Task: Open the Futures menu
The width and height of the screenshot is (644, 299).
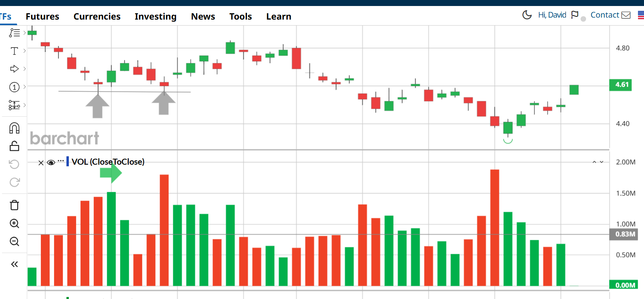Action: (42, 16)
